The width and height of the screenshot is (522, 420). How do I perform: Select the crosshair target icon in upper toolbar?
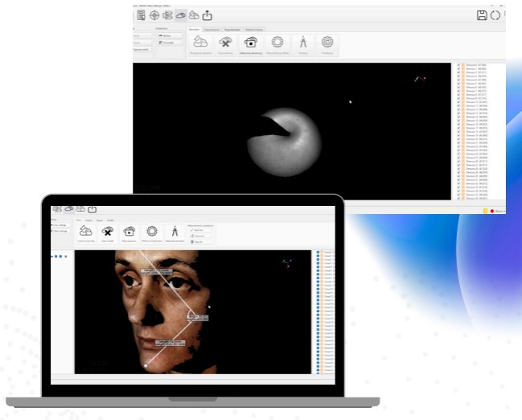pyautogui.click(x=154, y=14)
